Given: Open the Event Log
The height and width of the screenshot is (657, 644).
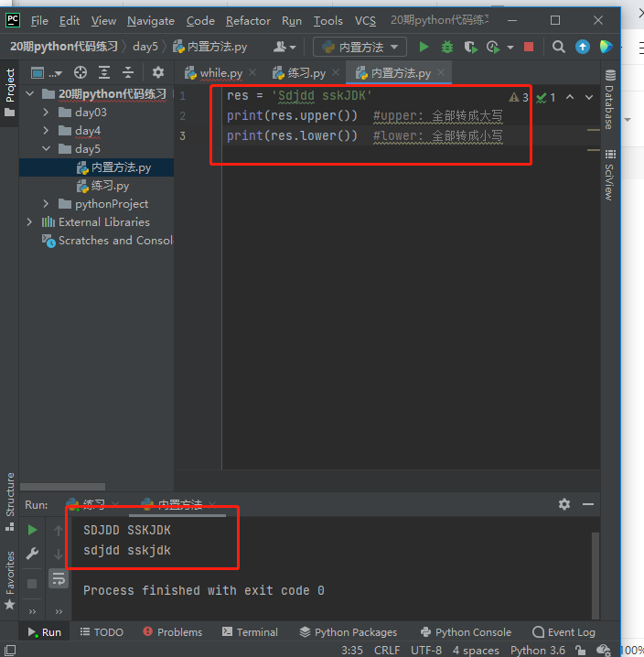Looking at the screenshot, I should pos(563,632).
